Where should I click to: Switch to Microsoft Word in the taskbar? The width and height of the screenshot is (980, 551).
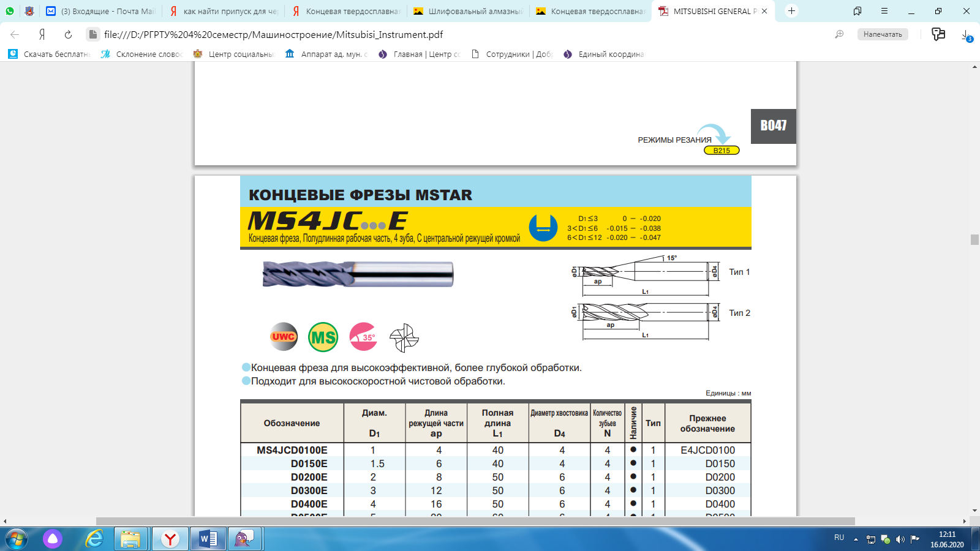pos(208,539)
